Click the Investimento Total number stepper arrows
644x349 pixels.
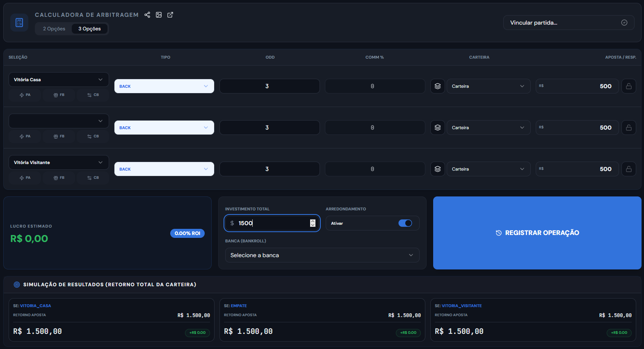point(313,223)
